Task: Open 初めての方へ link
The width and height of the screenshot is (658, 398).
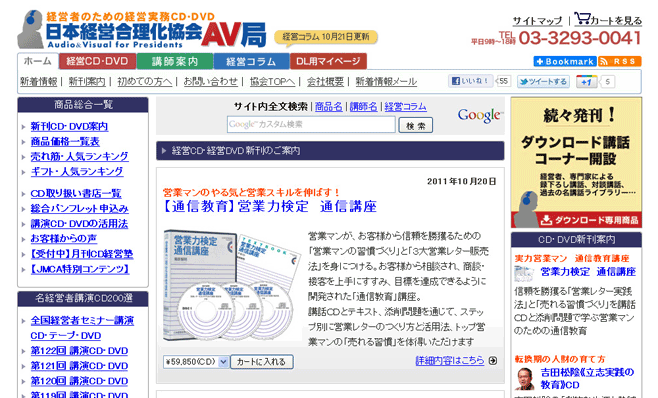Action: coord(145,81)
